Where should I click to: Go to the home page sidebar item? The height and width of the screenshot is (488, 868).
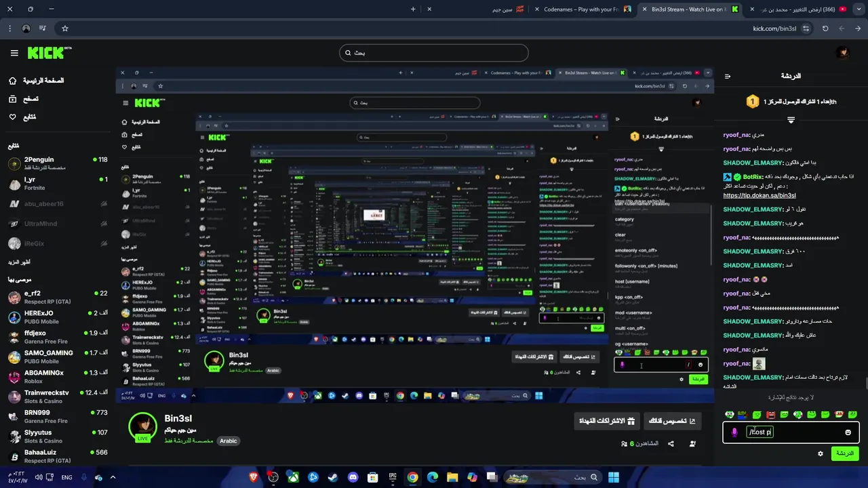click(36, 81)
